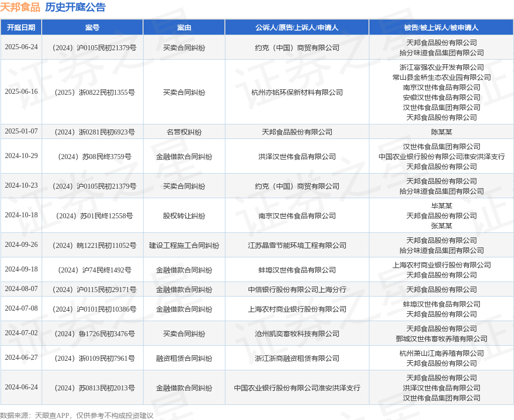This screenshot has width=514, height=420.
Task: Click defendant 常山县金桥生态农业园有限公司
Action: click(x=442, y=77)
